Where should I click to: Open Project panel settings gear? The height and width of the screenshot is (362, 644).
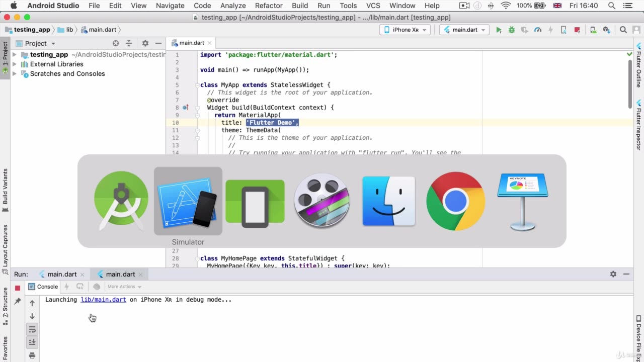pos(145,43)
